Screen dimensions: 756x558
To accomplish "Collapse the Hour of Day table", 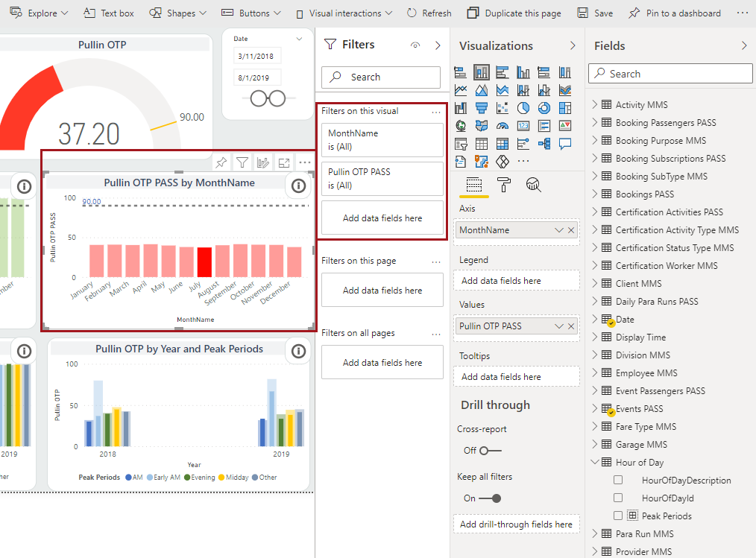I will tap(595, 463).
